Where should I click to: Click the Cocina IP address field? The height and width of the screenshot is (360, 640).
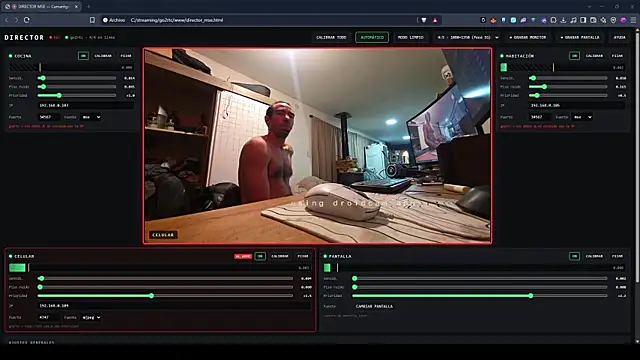coord(86,105)
